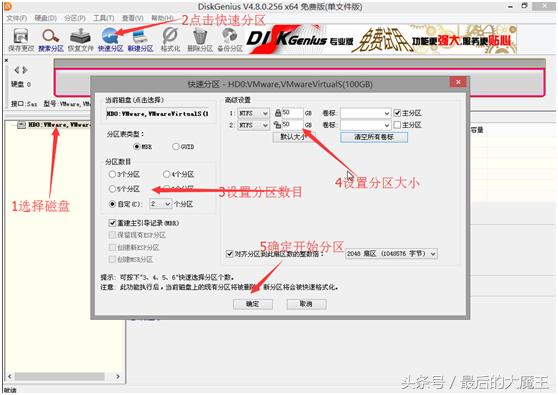Click the previous disk left arrow

pyautogui.click(x=17, y=70)
